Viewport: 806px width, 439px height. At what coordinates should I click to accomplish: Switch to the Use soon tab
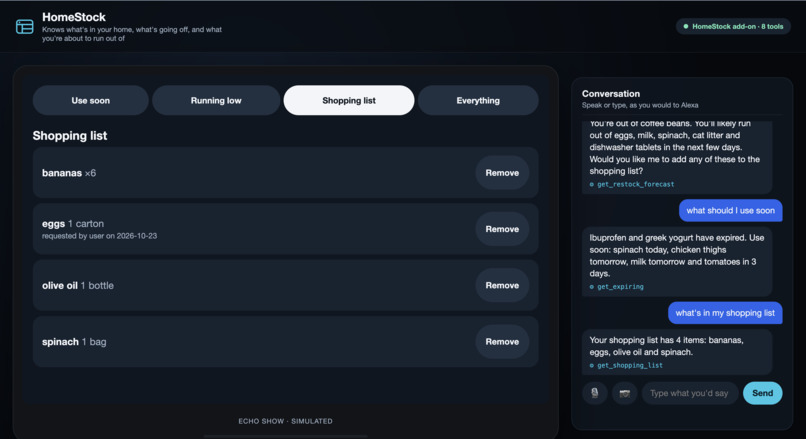[90, 100]
